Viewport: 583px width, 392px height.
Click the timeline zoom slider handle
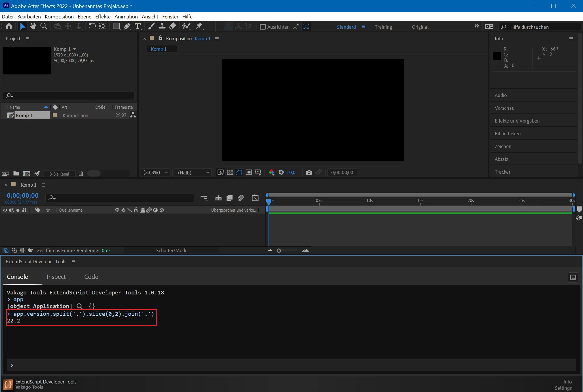pyautogui.click(x=279, y=250)
